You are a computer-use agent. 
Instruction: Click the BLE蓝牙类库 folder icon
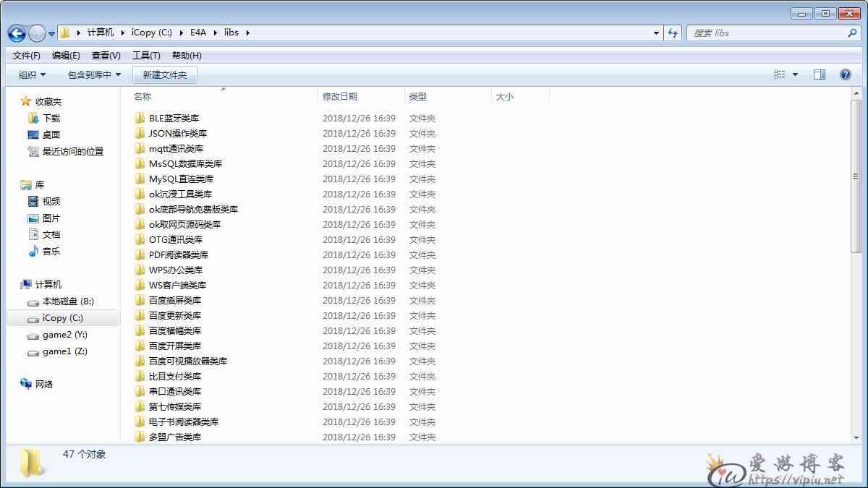click(140, 118)
